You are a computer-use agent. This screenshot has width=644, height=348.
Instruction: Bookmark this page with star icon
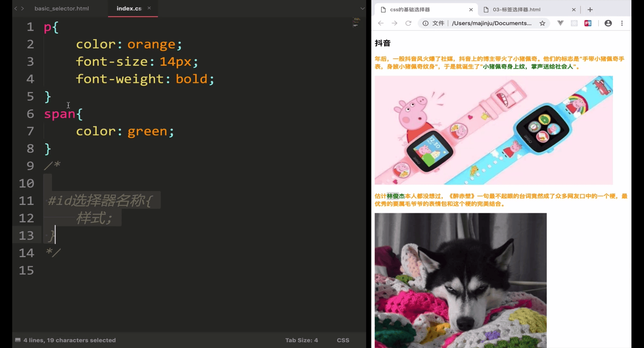pos(543,23)
